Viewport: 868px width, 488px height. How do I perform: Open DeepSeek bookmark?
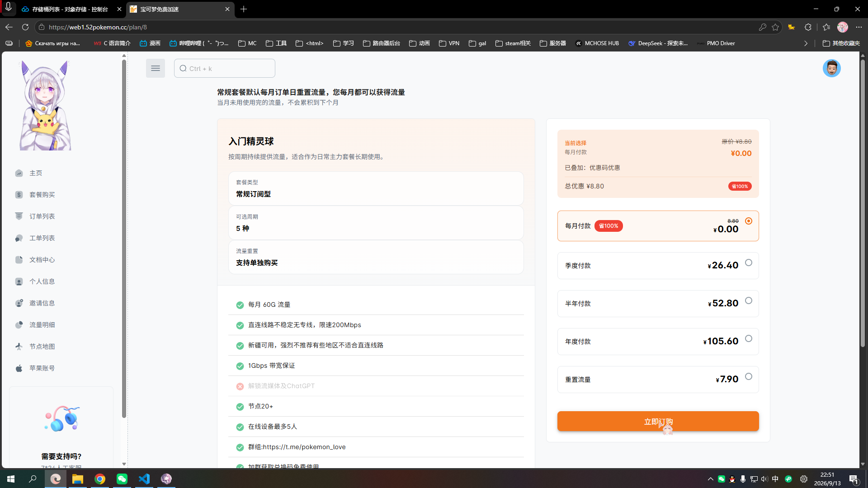[x=658, y=43]
